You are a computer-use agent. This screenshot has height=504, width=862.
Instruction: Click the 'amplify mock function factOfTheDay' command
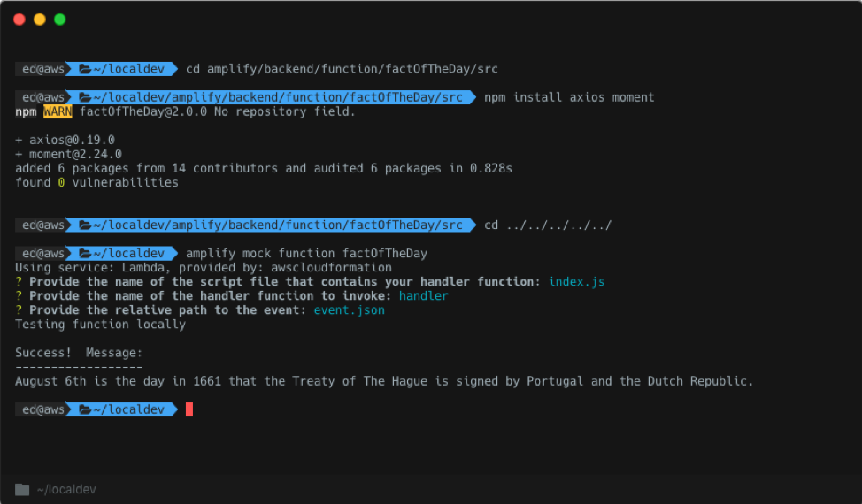pyautogui.click(x=306, y=254)
